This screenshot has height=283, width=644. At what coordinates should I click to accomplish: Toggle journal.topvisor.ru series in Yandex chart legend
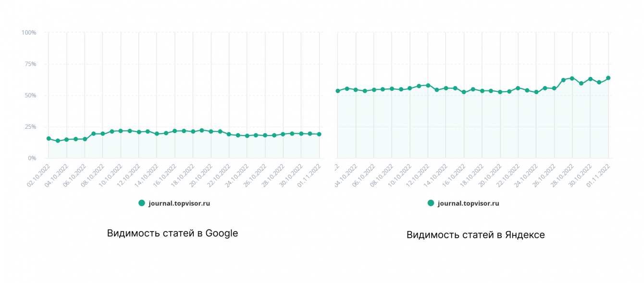[468, 203]
